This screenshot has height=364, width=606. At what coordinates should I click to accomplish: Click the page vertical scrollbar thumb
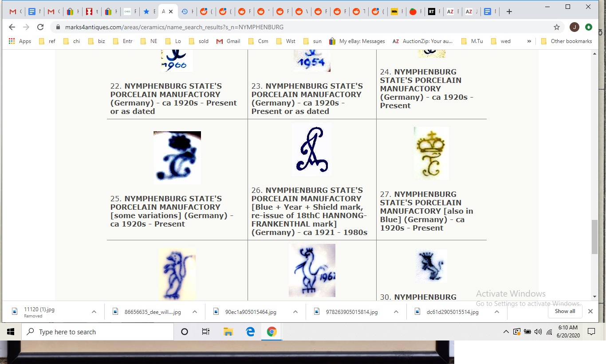point(594,236)
